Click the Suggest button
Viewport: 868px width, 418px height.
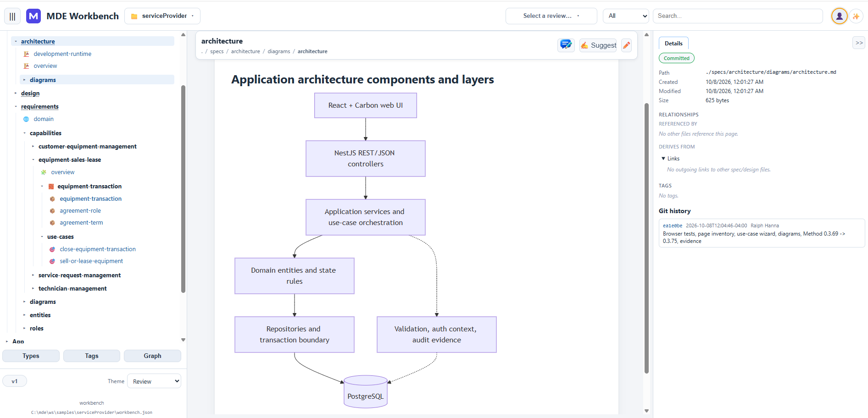[598, 45]
